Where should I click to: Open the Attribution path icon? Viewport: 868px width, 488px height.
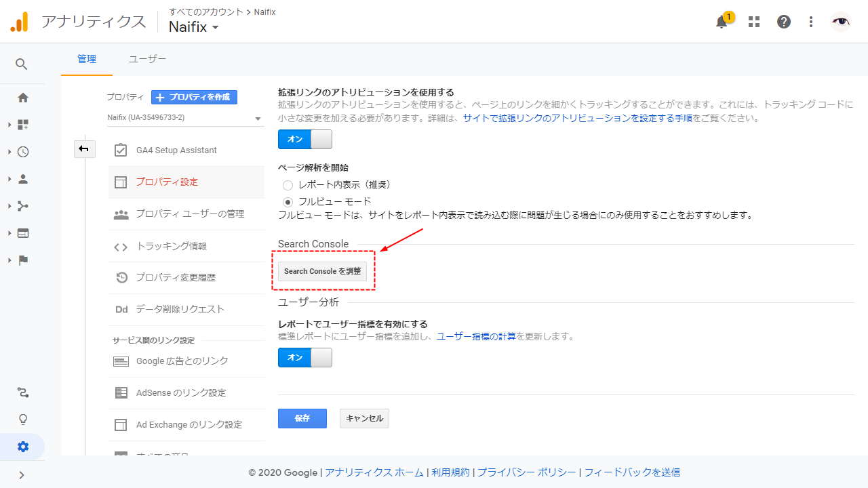click(23, 392)
